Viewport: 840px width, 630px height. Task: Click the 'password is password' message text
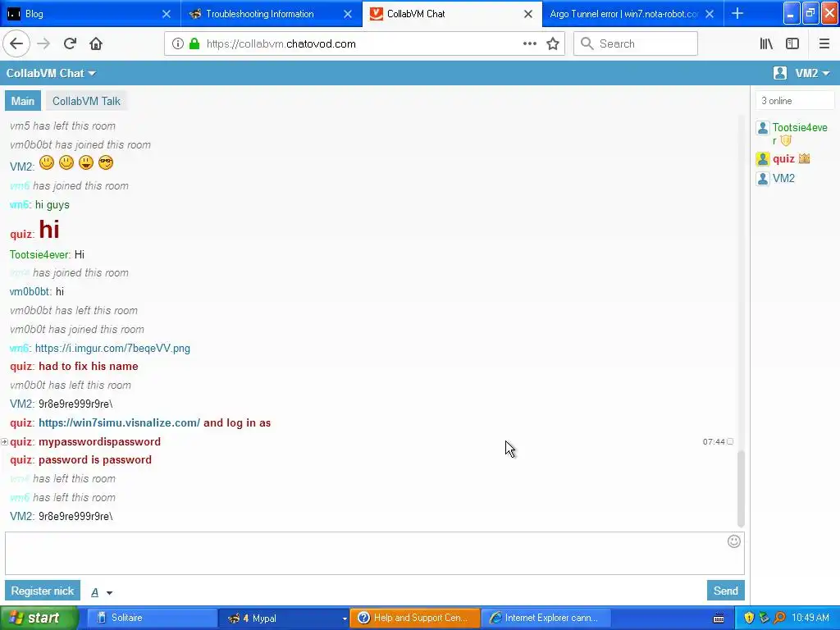95,459
